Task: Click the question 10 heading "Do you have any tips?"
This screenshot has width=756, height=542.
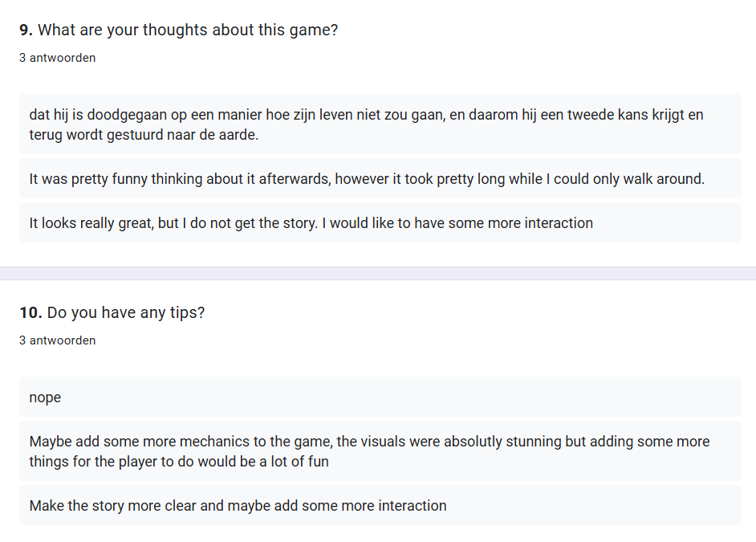Action: (126, 313)
